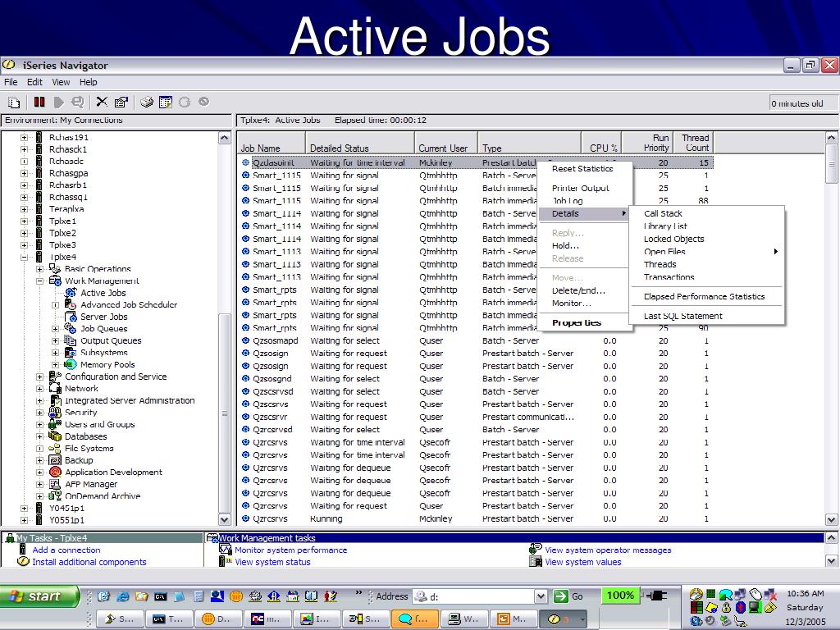Click the Memory Pools icon in tree
This screenshot has width=840, height=630.
tap(71, 365)
